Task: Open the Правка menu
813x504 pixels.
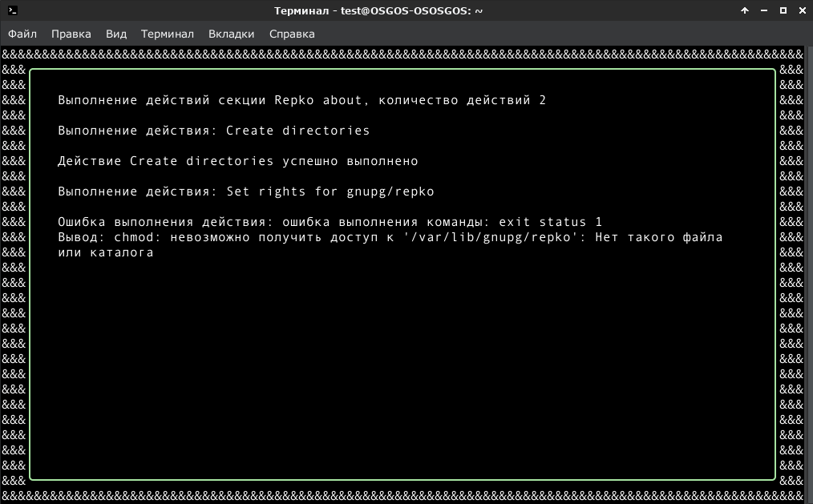Action: point(71,34)
